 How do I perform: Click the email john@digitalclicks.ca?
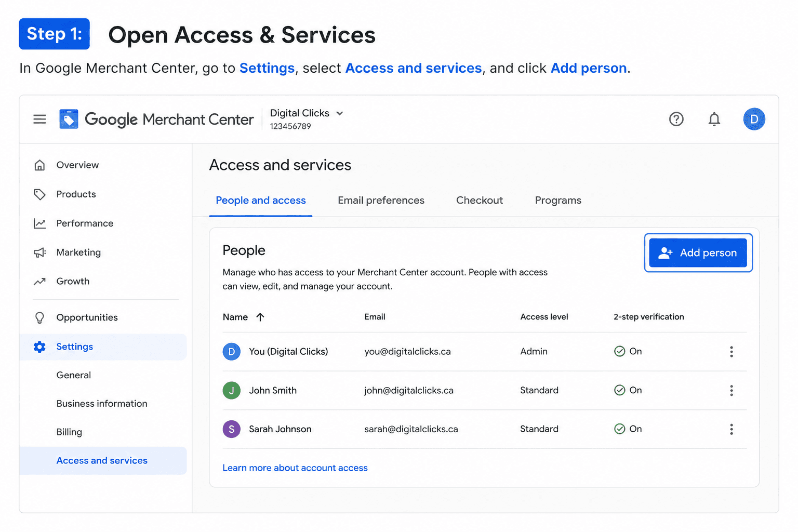[408, 391]
